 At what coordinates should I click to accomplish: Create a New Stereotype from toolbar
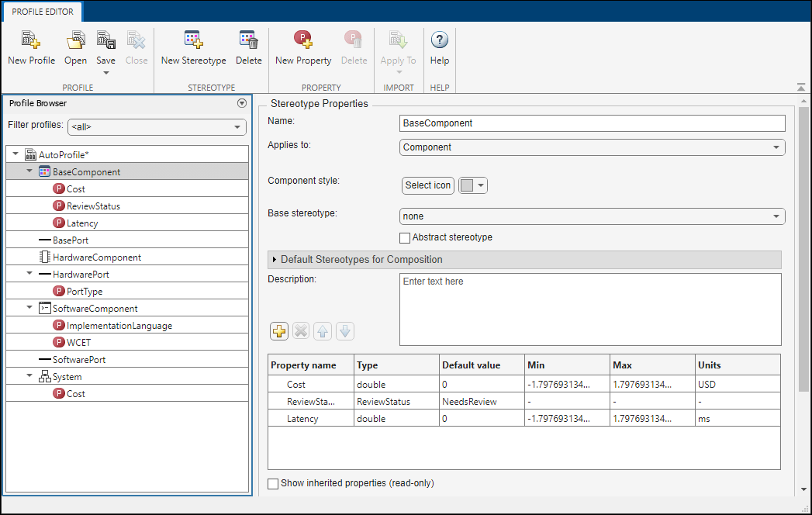tap(193, 41)
